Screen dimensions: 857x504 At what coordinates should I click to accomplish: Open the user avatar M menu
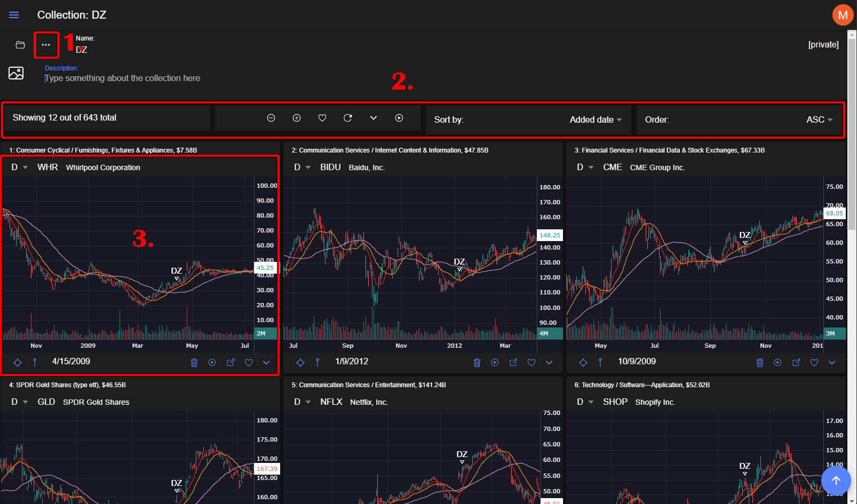tap(843, 15)
